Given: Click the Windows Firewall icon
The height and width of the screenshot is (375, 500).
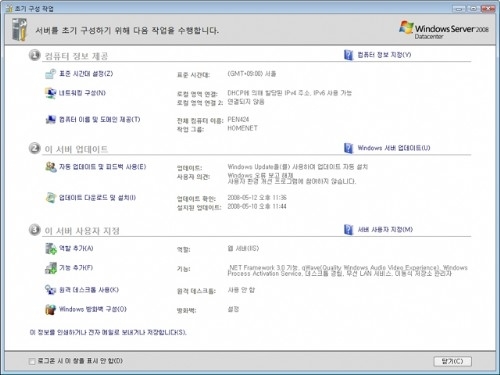Looking at the screenshot, I should point(50,309).
